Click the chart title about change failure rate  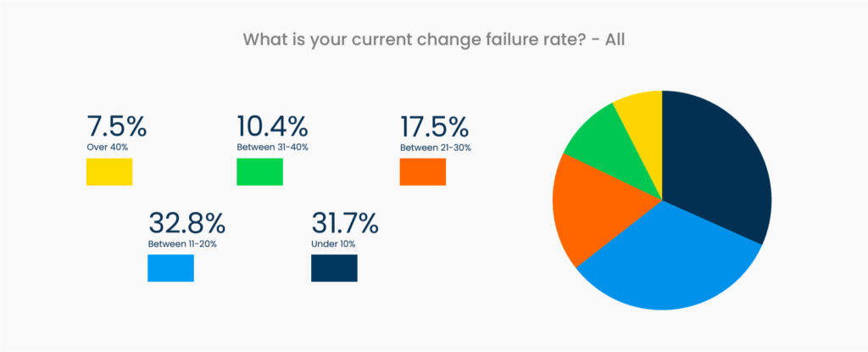[x=433, y=40]
